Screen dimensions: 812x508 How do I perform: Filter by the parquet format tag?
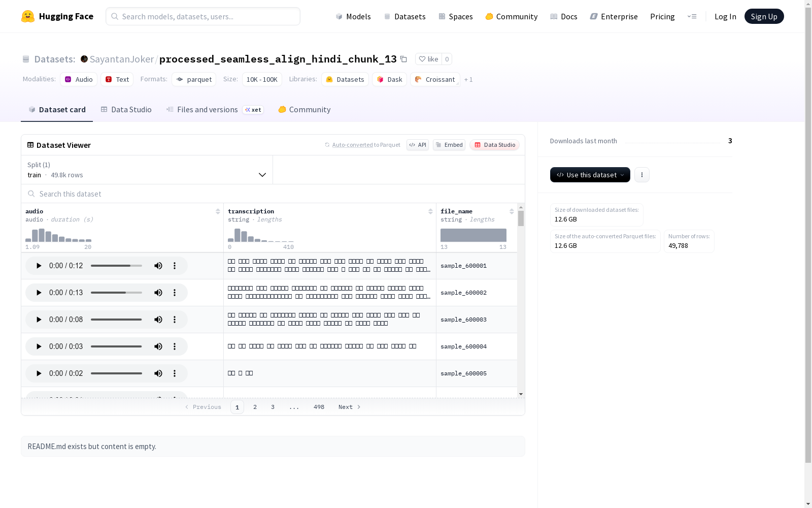tap(194, 79)
